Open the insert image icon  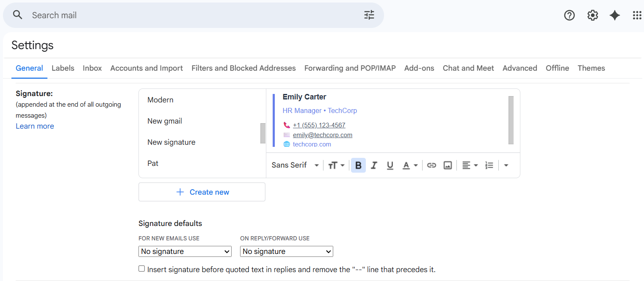tap(448, 165)
